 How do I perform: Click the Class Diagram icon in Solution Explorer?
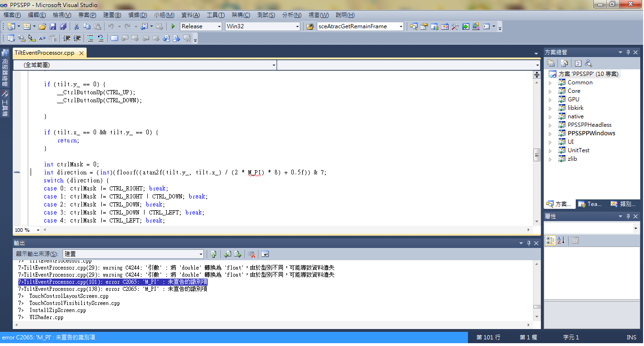(x=588, y=63)
